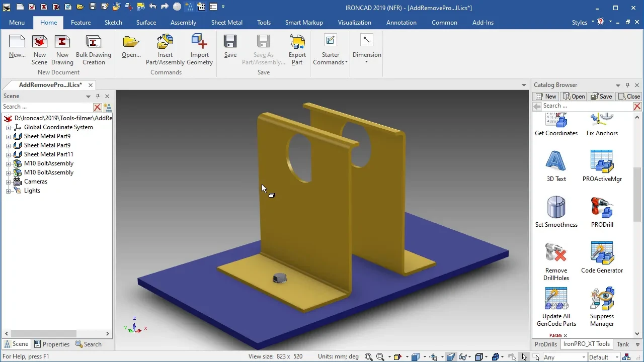Open the Default configuration dropdown

pos(616,357)
